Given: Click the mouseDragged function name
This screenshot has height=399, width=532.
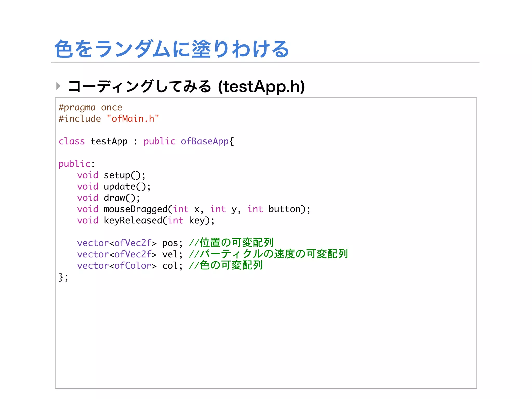Looking at the screenshot, I should [x=136, y=209].
